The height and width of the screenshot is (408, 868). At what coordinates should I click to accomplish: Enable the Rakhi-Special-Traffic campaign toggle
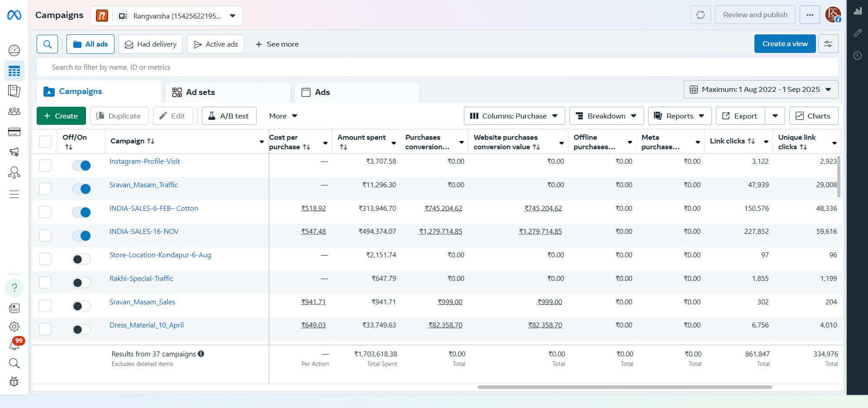[81, 283]
